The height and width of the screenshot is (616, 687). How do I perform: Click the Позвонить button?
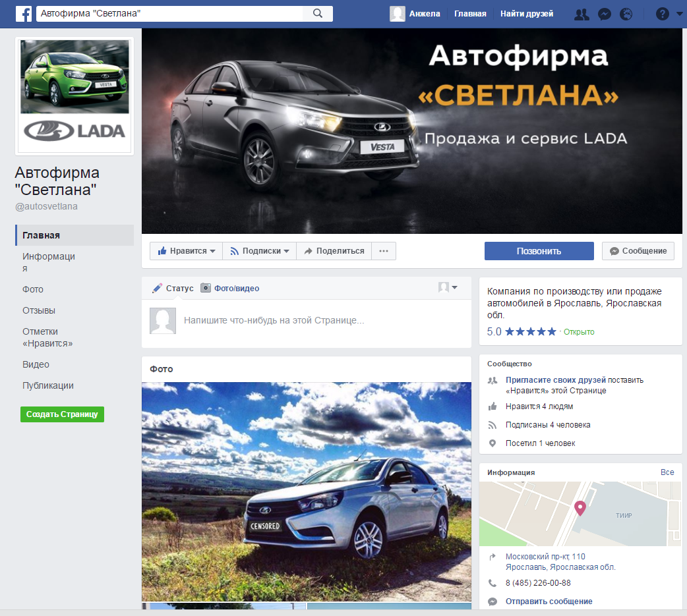click(x=539, y=251)
